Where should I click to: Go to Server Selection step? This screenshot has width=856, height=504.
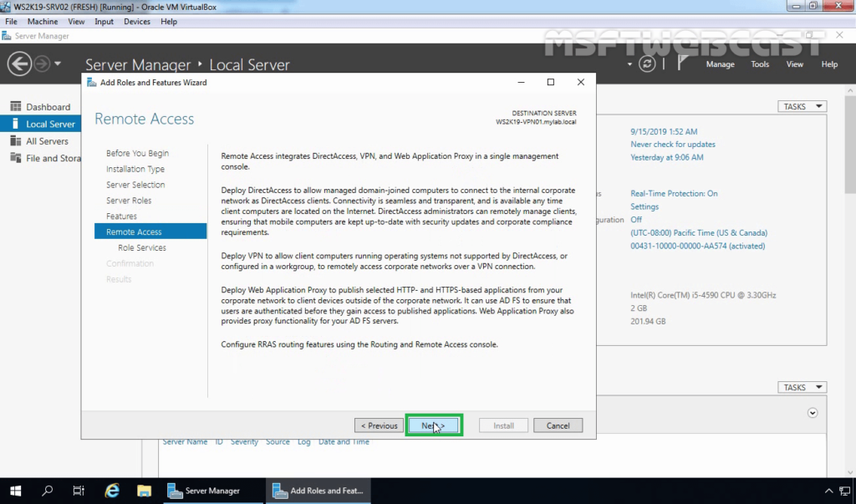(x=135, y=185)
